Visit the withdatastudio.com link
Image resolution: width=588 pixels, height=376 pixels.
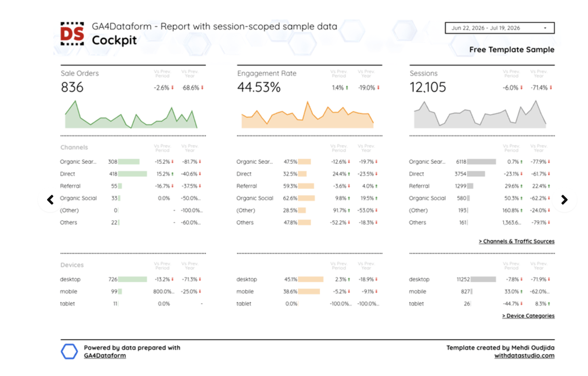pyautogui.click(x=524, y=355)
